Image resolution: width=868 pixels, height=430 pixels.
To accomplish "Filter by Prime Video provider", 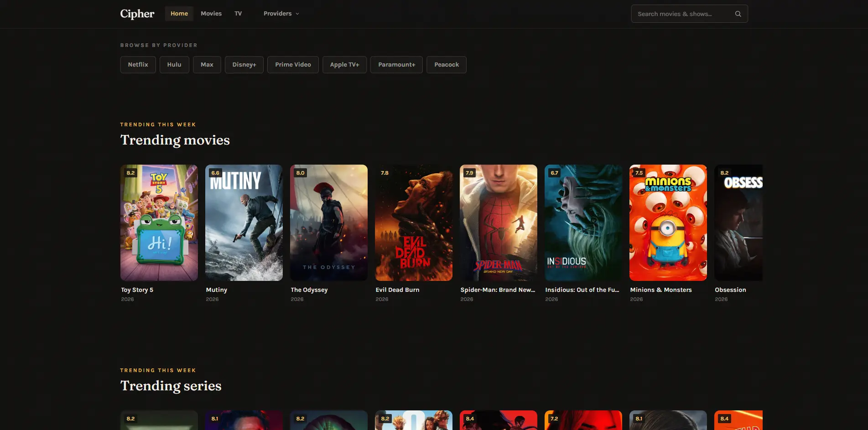I will click(293, 65).
